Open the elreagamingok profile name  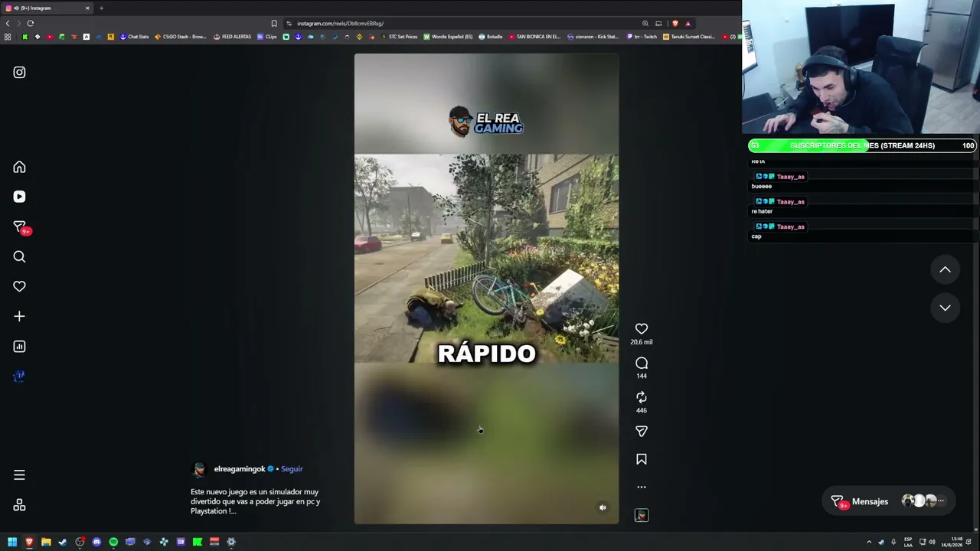click(x=240, y=469)
